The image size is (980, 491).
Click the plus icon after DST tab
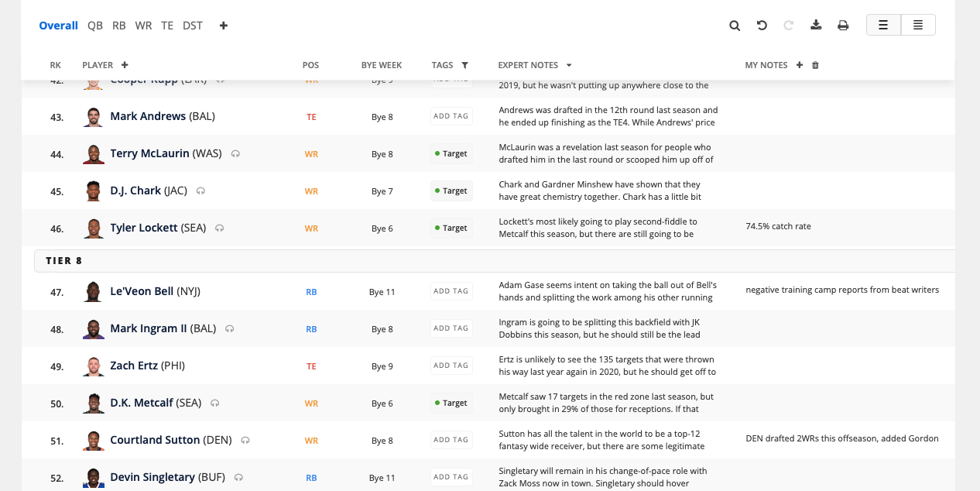[x=224, y=26]
